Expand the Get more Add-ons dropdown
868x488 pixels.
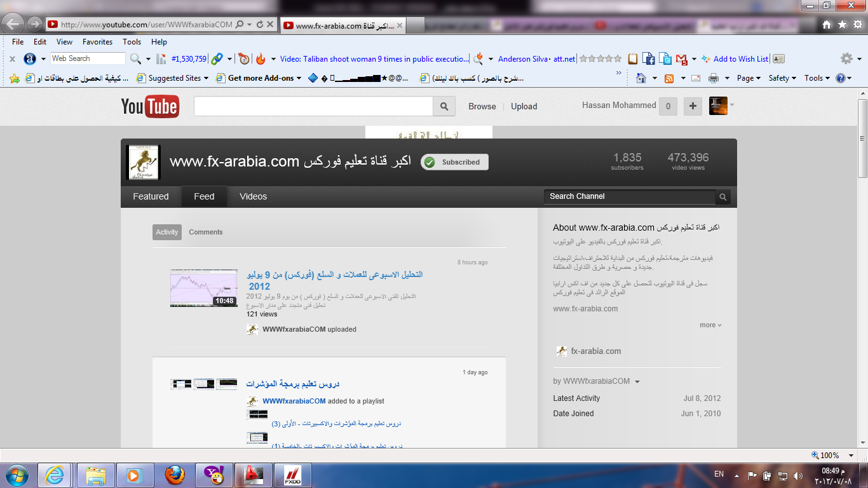[299, 78]
